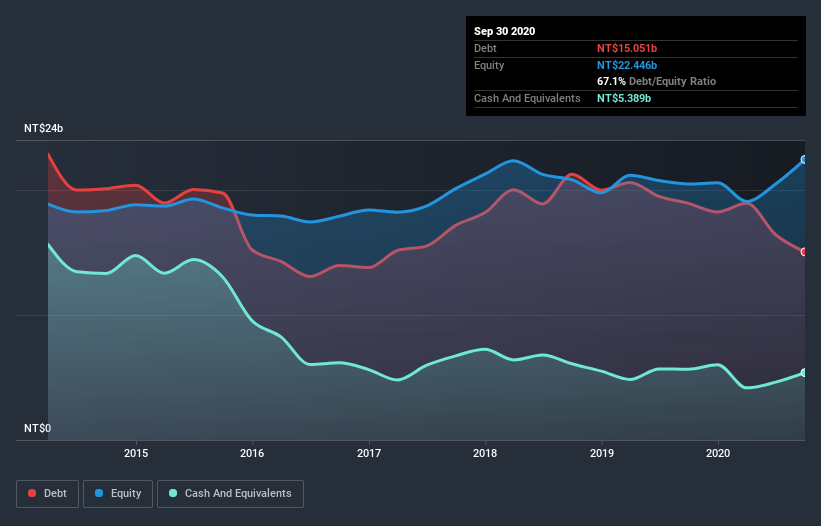Click the 2019 x-axis label
This screenshot has width=821, height=526.
point(602,453)
